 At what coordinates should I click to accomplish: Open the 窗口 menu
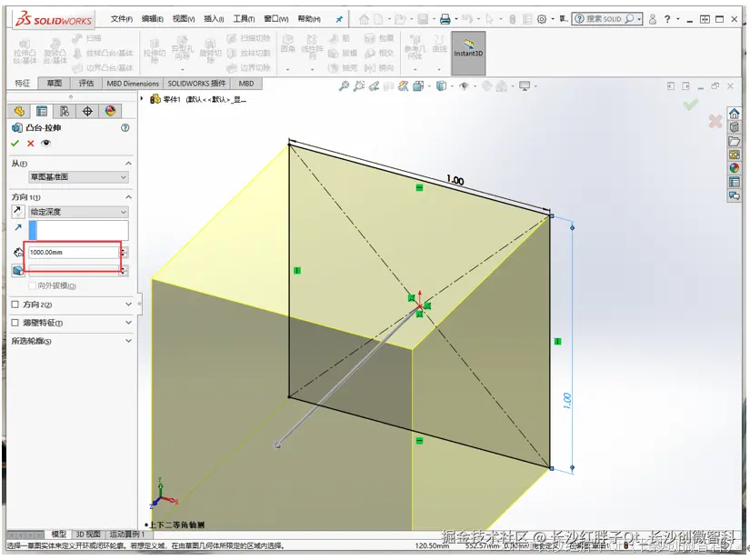point(276,19)
